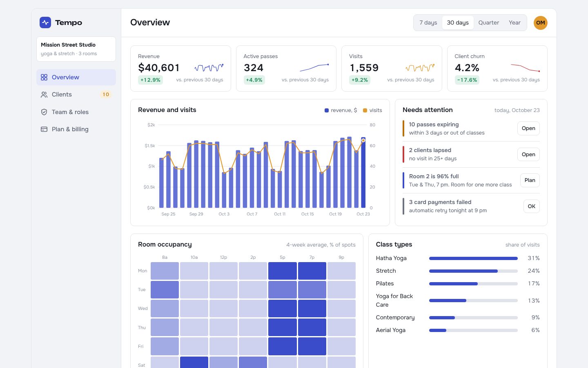Select the 30 days range
The image size is (588, 368).
[x=458, y=23]
